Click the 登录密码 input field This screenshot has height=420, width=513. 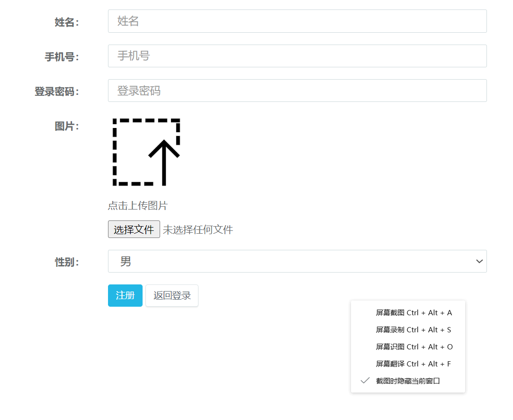[x=297, y=91]
